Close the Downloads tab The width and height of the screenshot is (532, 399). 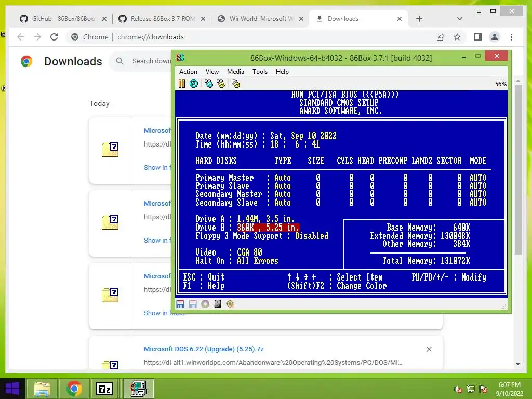[x=400, y=19]
